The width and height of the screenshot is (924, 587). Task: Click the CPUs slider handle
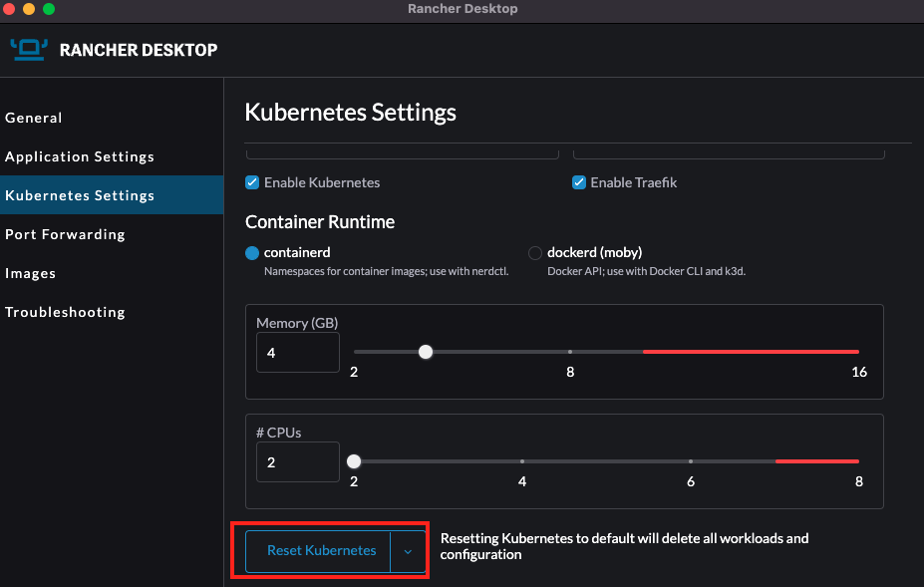pyautogui.click(x=354, y=461)
